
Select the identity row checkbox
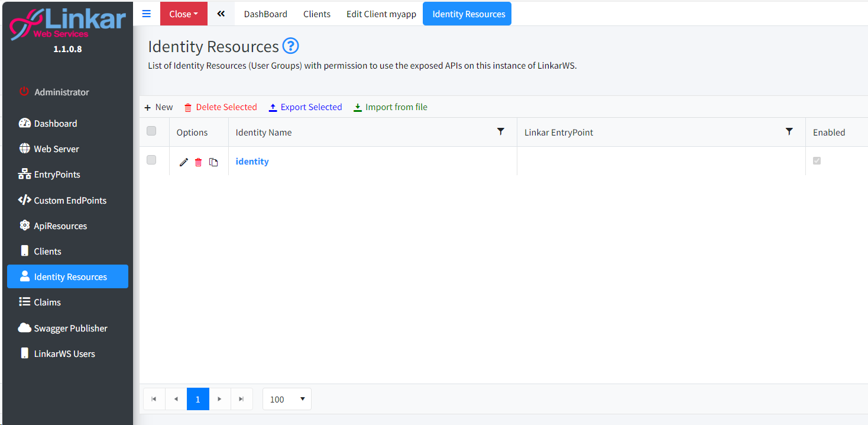point(151,160)
